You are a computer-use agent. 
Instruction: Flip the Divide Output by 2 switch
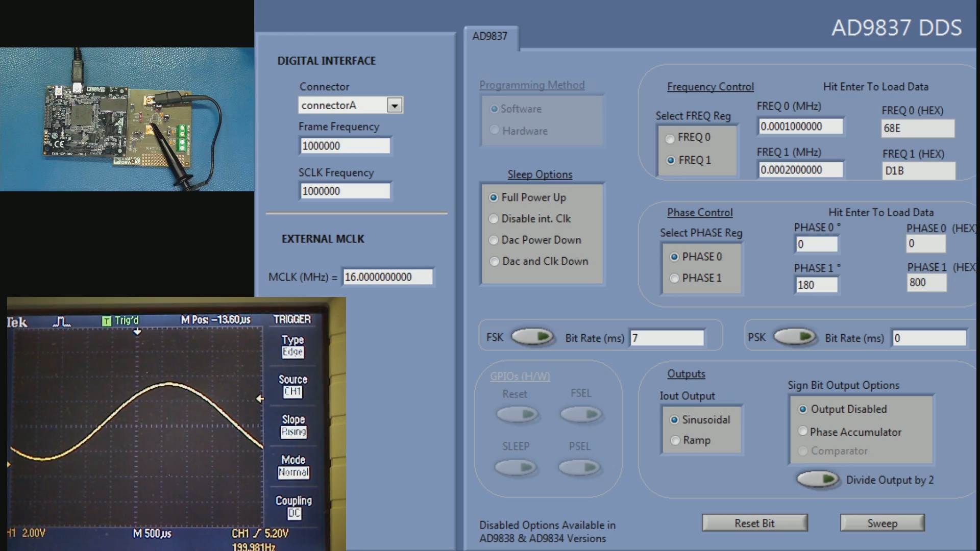[x=818, y=480]
